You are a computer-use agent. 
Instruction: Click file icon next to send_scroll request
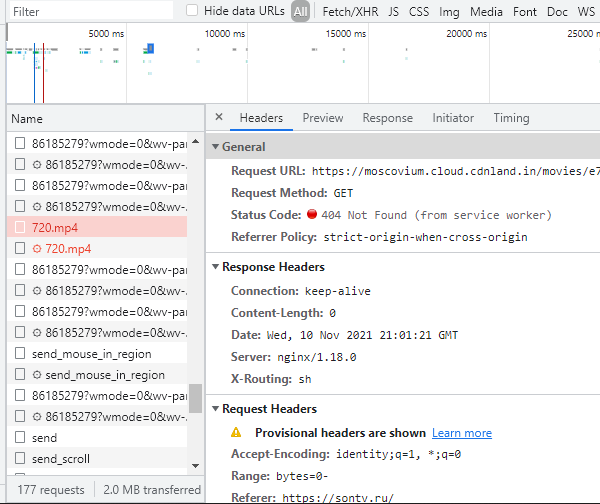pyautogui.click(x=19, y=459)
